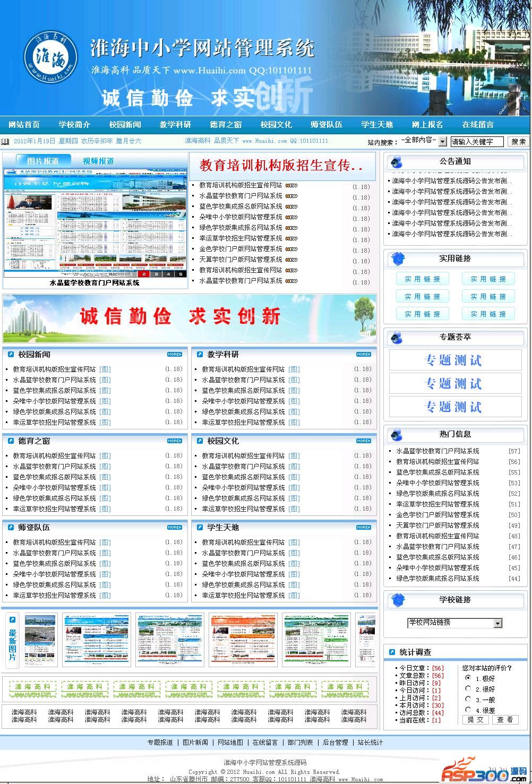The width and height of the screenshot is (532, 784).
Task: Open MORE for the 校园文化 section
Action: 364,441
